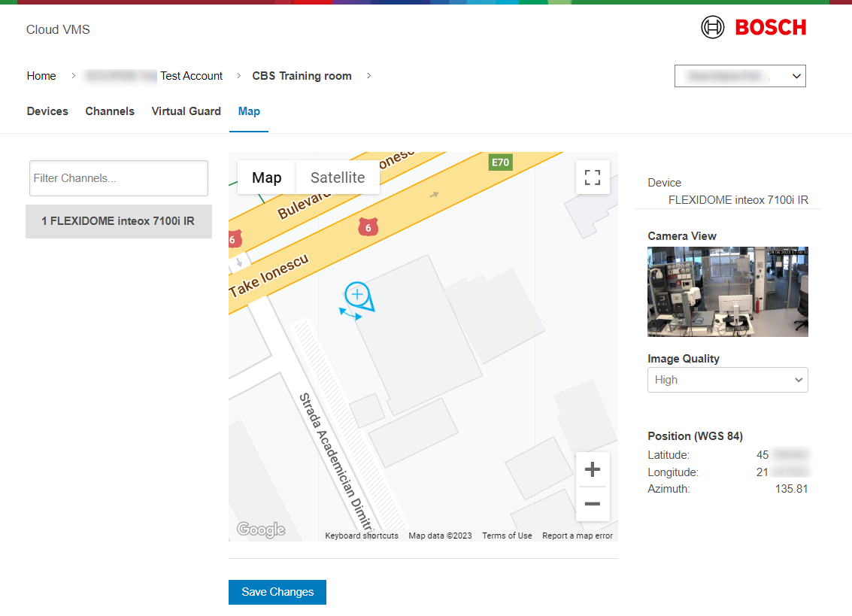Open the Virtual Guard tab
Viewport: 852px width, 616px height.
tap(186, 111)
